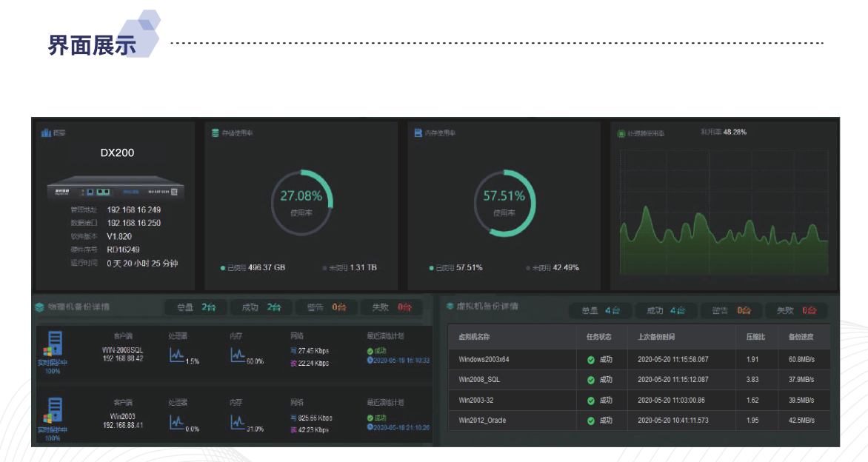Click the storage usage database icon

216,133
